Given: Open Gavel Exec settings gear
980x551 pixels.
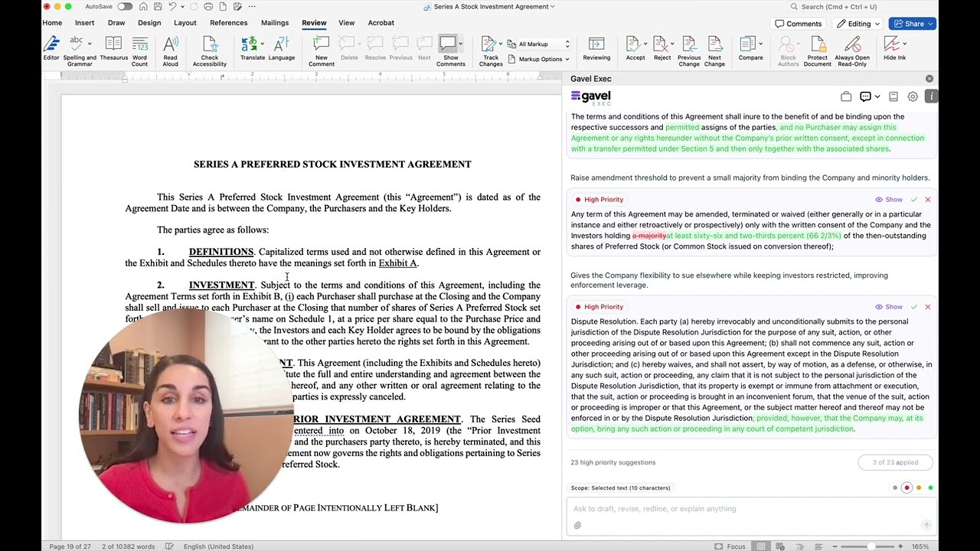Looking at the screenshot, I should coord(913,97).
